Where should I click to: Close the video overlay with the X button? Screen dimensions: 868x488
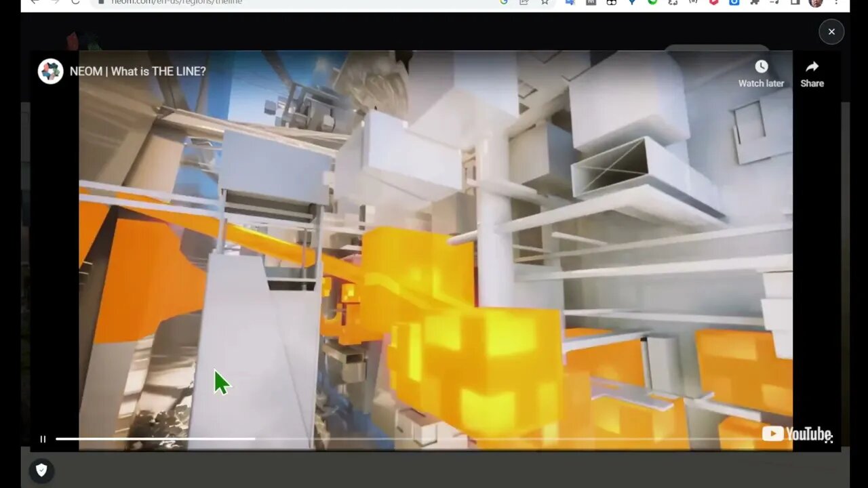pos(831,32)
